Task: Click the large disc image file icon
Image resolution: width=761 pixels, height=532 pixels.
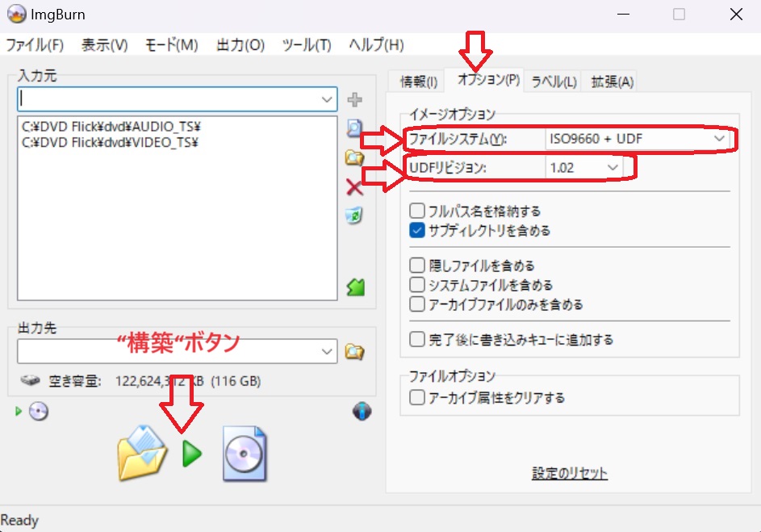Action: point(245,454)
